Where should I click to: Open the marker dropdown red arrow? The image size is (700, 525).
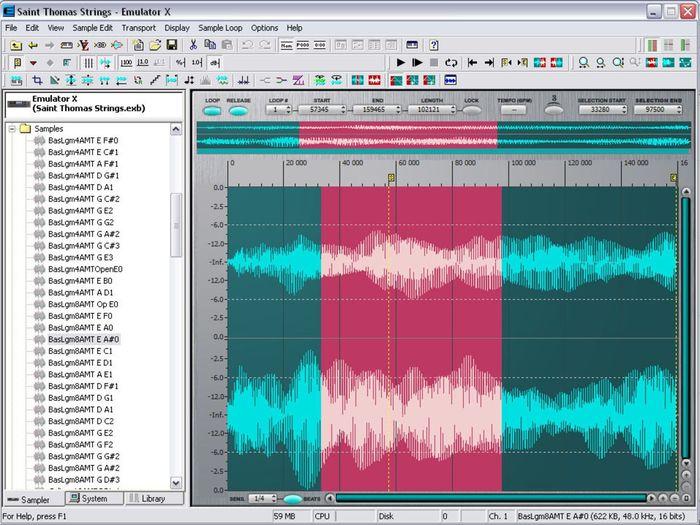tap(33, 63)
